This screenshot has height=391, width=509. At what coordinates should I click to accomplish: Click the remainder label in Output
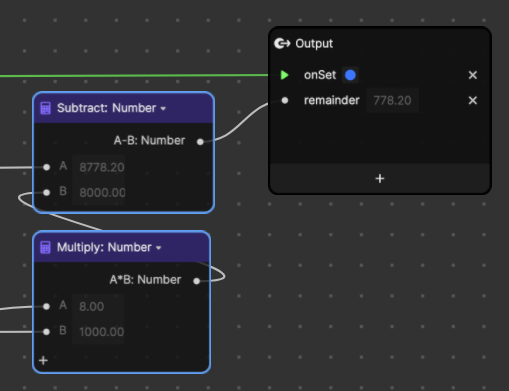tap(332, 100)
